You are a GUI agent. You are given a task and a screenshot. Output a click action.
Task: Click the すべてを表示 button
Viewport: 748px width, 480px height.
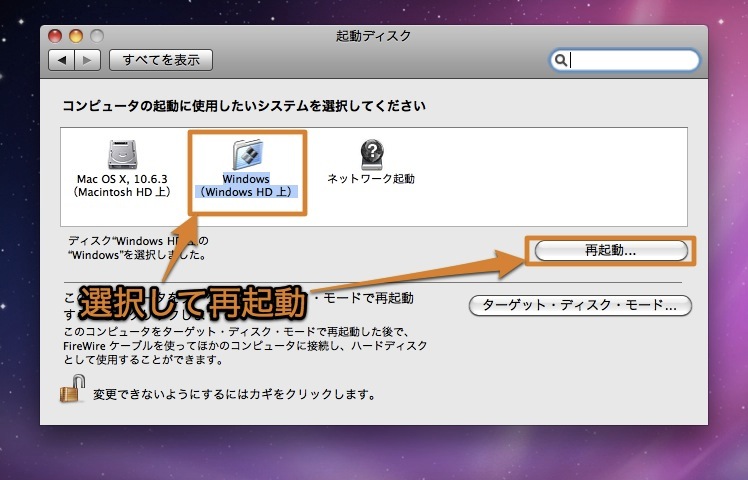[161, 60]
